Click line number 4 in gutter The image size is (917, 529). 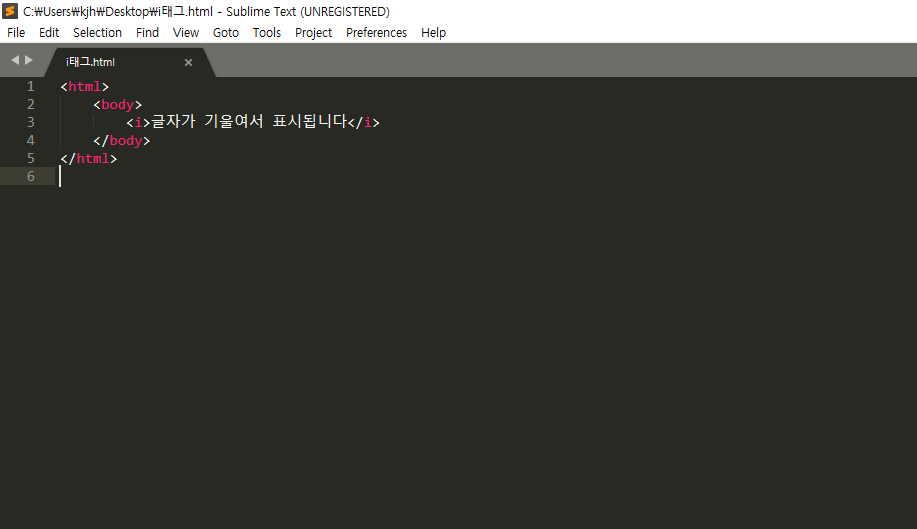click(x=30, y=140)
